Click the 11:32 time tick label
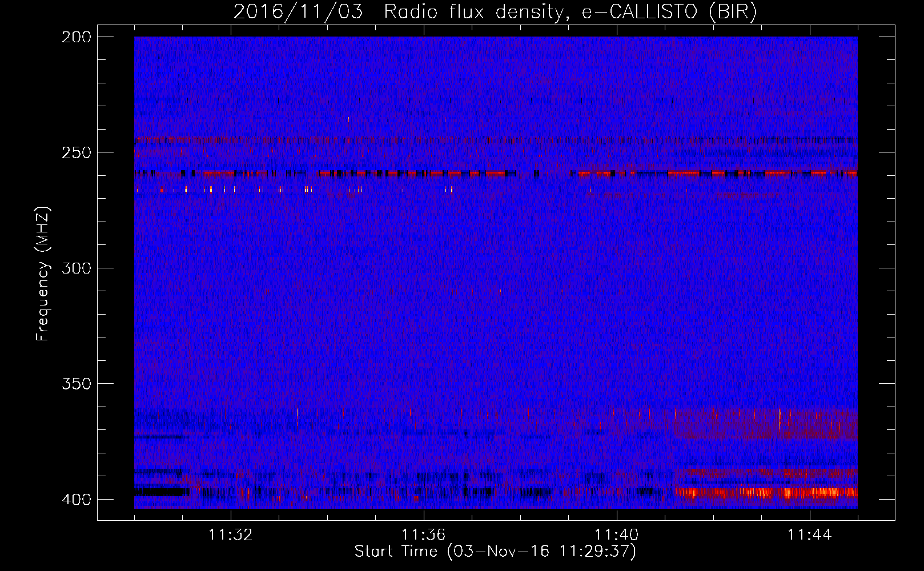 pos(231,535)
